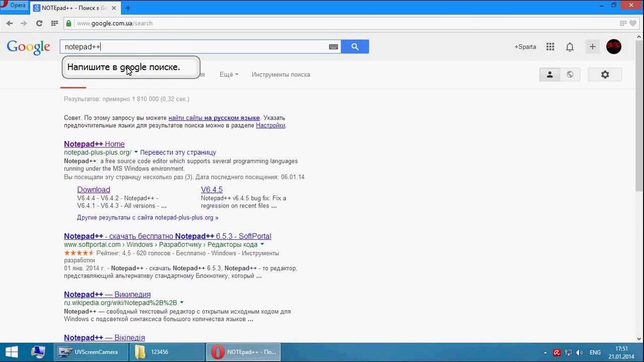Go forward to next page
The height and width of the screenshot is (362, 644).
24,23
